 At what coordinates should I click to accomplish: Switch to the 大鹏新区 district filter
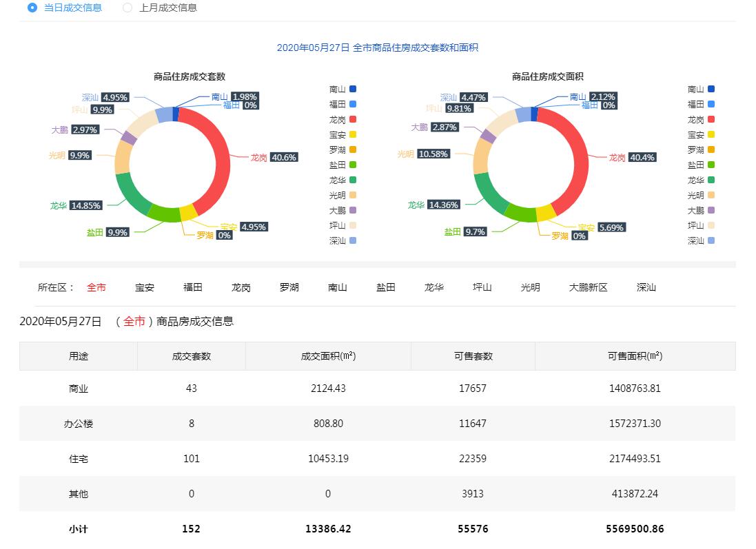(x=589, y=287)
